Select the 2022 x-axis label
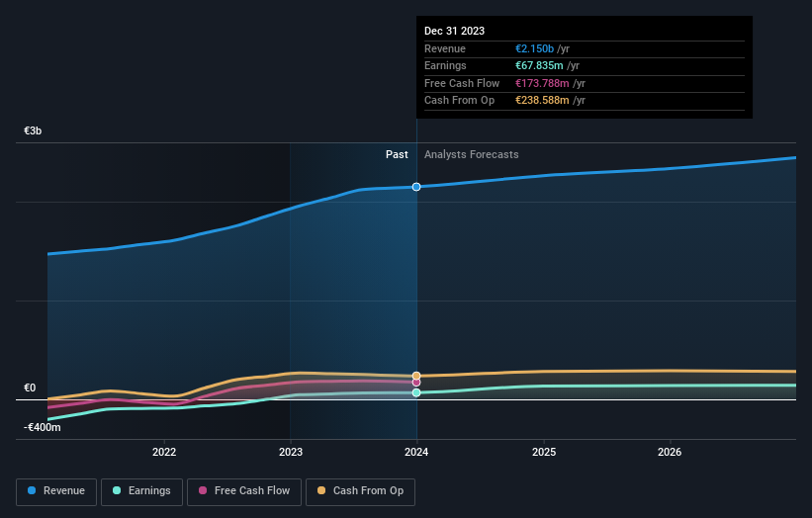 (164, 452)
